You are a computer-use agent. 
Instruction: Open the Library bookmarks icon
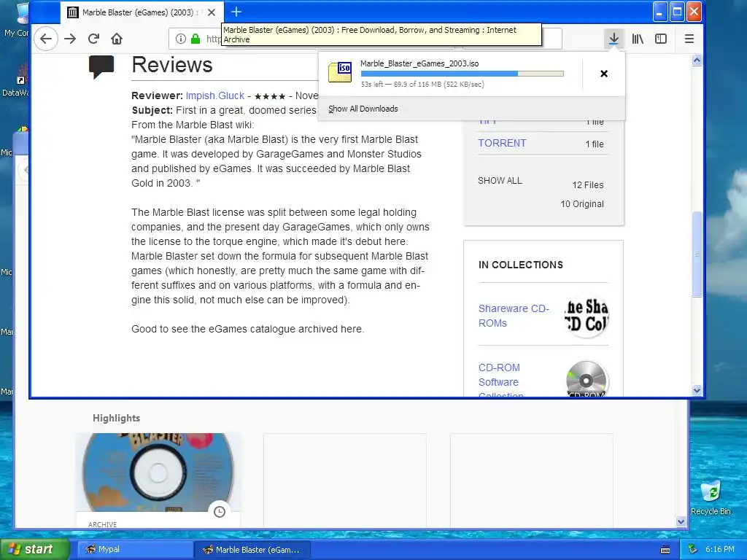(x=638, y=39)
